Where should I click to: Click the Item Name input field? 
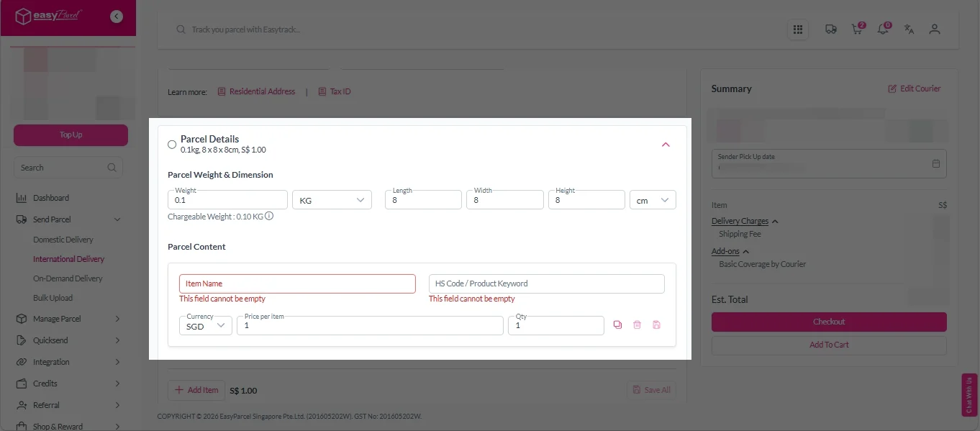tap(297, 283)
